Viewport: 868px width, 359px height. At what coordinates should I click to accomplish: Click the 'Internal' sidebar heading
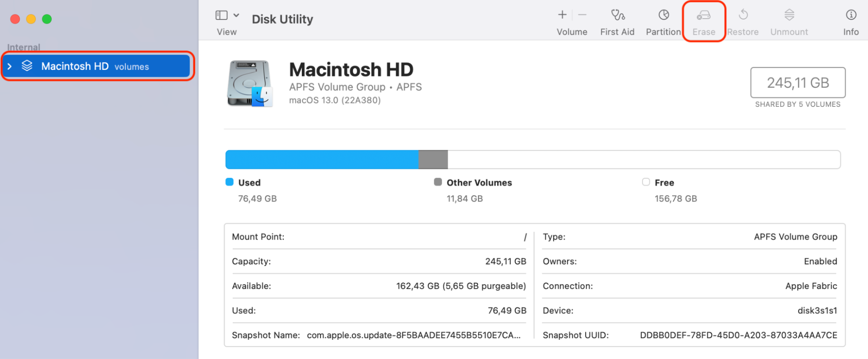click(x=23, y=47)
